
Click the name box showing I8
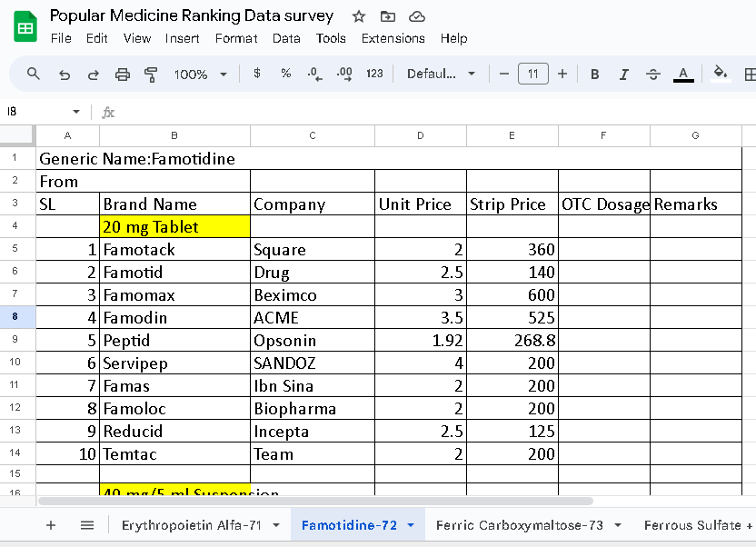(36, 112)
